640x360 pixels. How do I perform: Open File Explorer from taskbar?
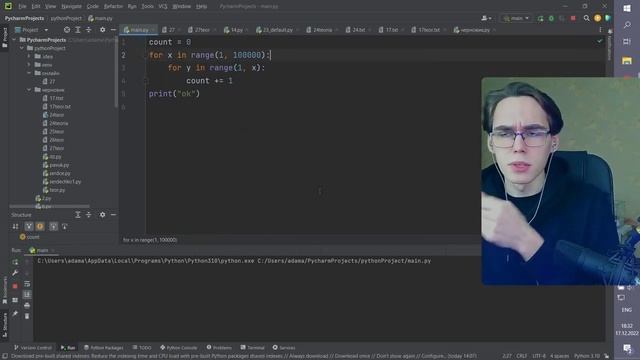point(627,61)
